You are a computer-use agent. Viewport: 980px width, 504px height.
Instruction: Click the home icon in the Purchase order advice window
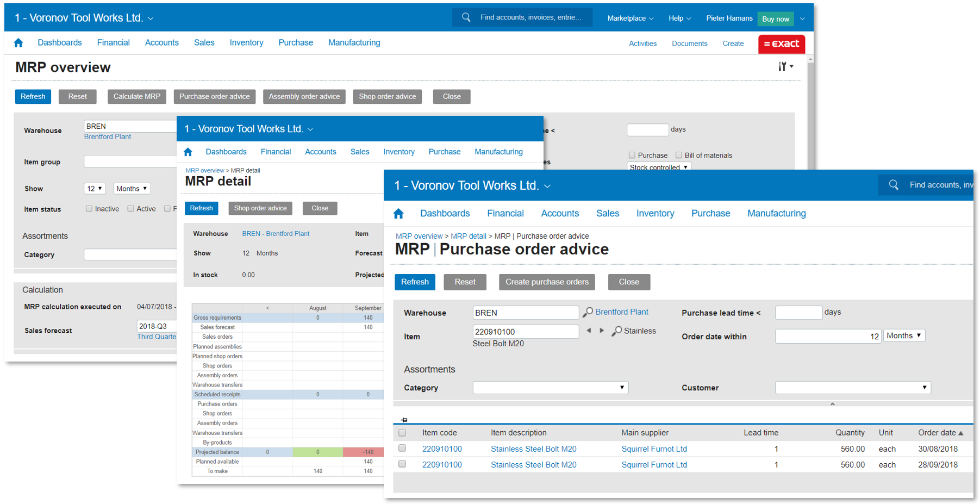[x=398, y=214]
